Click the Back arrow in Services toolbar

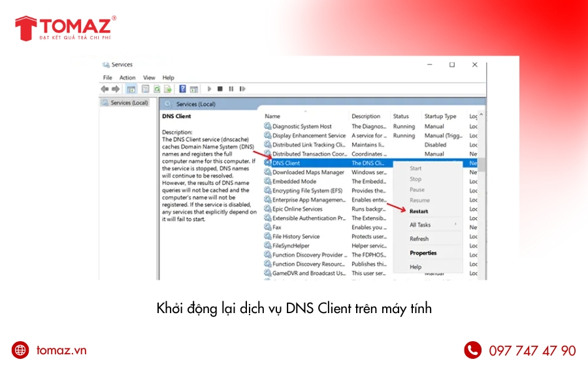tap(105, 89)
